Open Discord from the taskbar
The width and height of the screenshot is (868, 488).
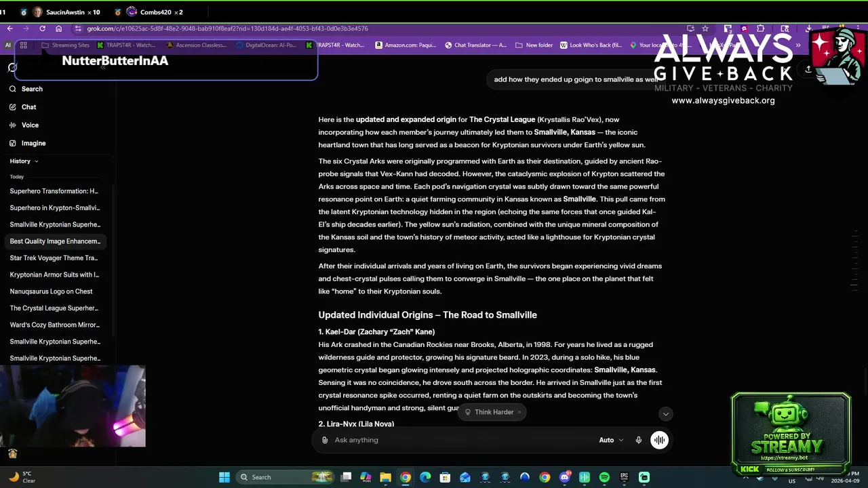(x=565, y=477)
